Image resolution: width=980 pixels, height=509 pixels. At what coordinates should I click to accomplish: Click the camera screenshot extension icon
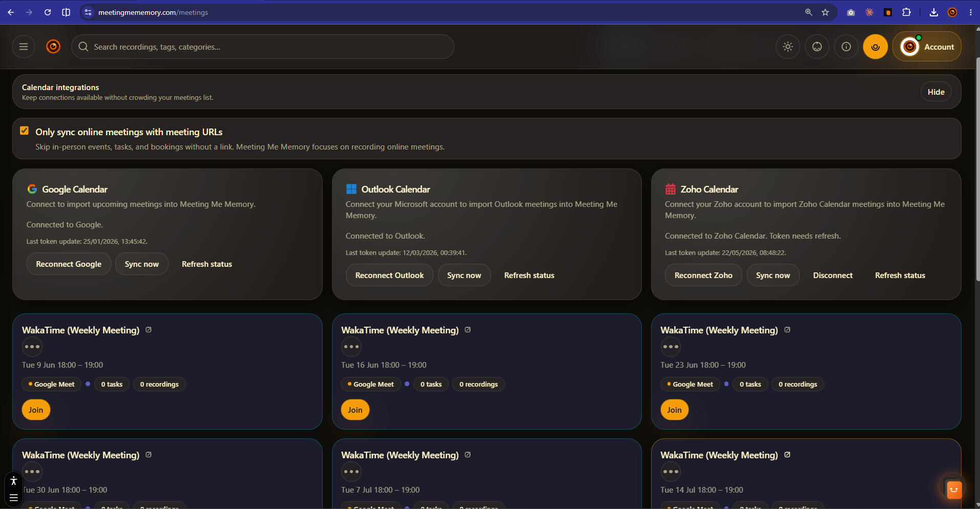click(x=851, y=12)
